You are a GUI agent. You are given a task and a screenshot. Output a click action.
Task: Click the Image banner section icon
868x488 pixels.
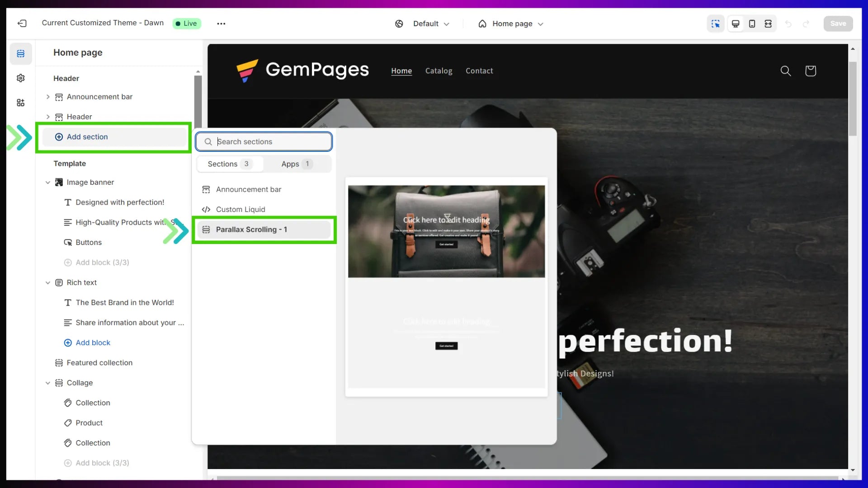click(59, 182)
